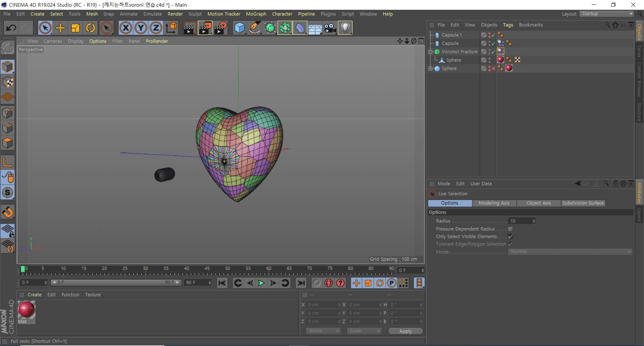The width and height of the screenshot is (644, 346).
Task: Toggle Y axis lock
Action: [x=141, y=28]
